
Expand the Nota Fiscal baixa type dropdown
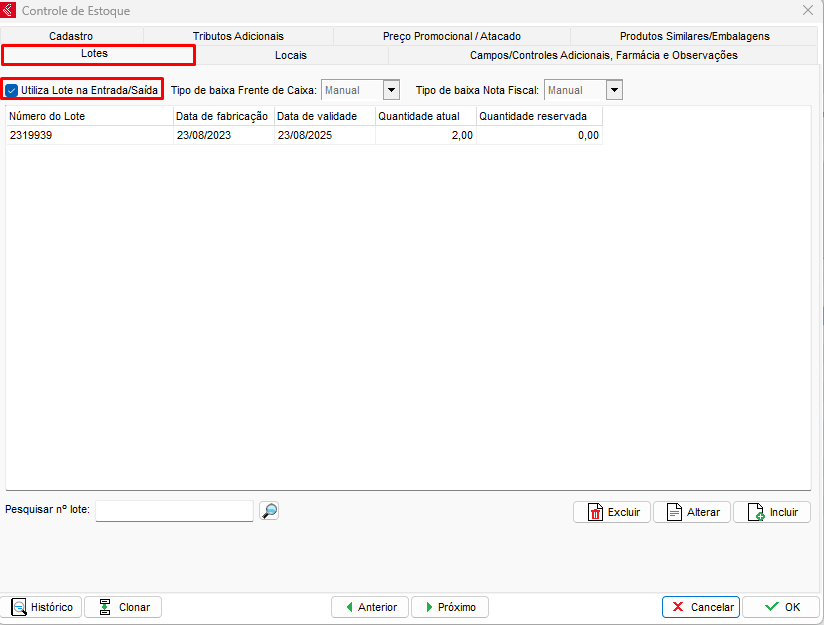tap(614, 90)
